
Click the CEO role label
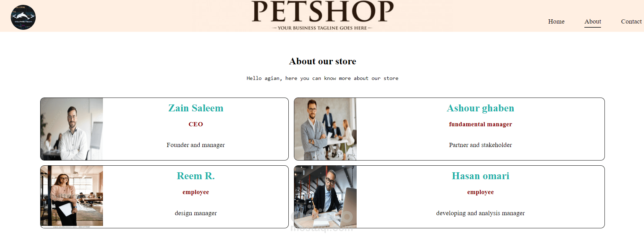(196, 124)
